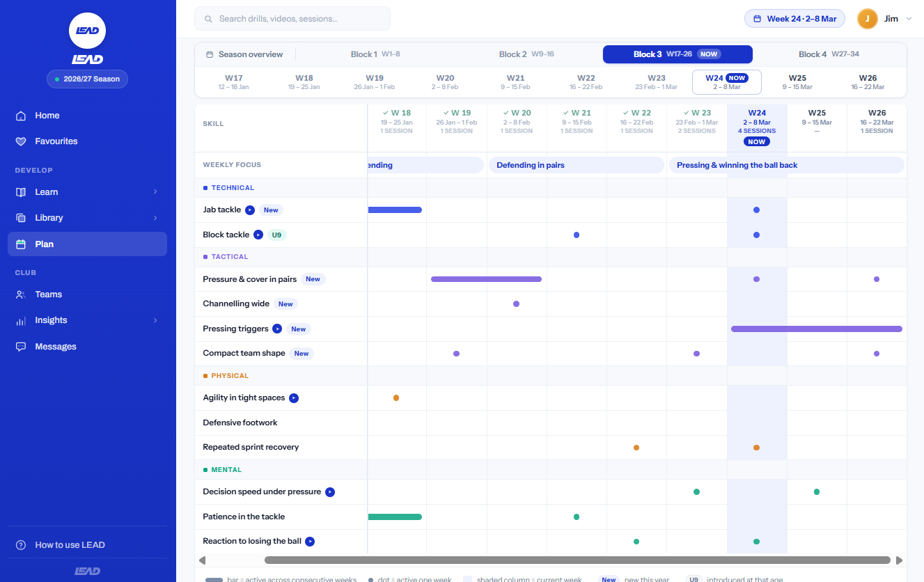This screenshot has height=582, width=924.
Task: Open the Defending in pairs weekly focus
Action: click(577, 165)
